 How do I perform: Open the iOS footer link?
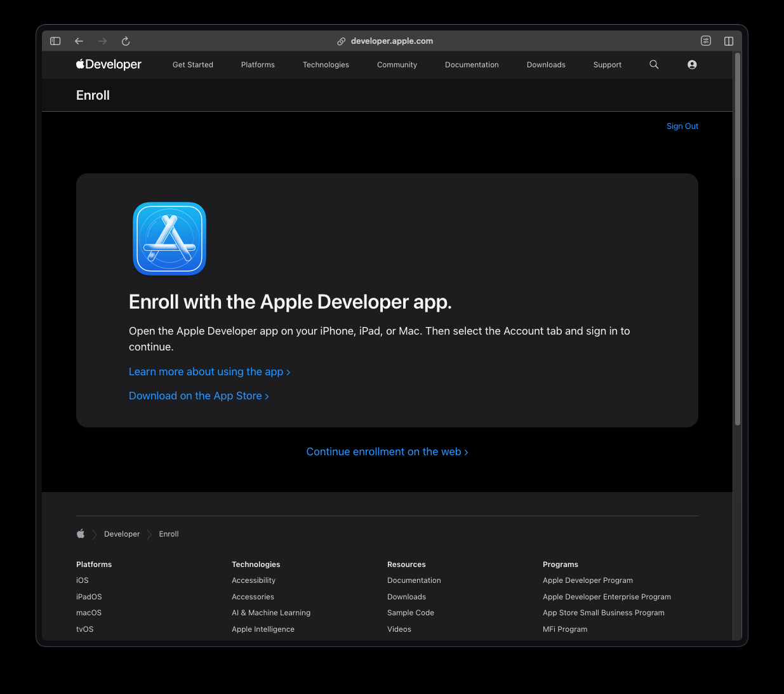click(x=83, y=580)
